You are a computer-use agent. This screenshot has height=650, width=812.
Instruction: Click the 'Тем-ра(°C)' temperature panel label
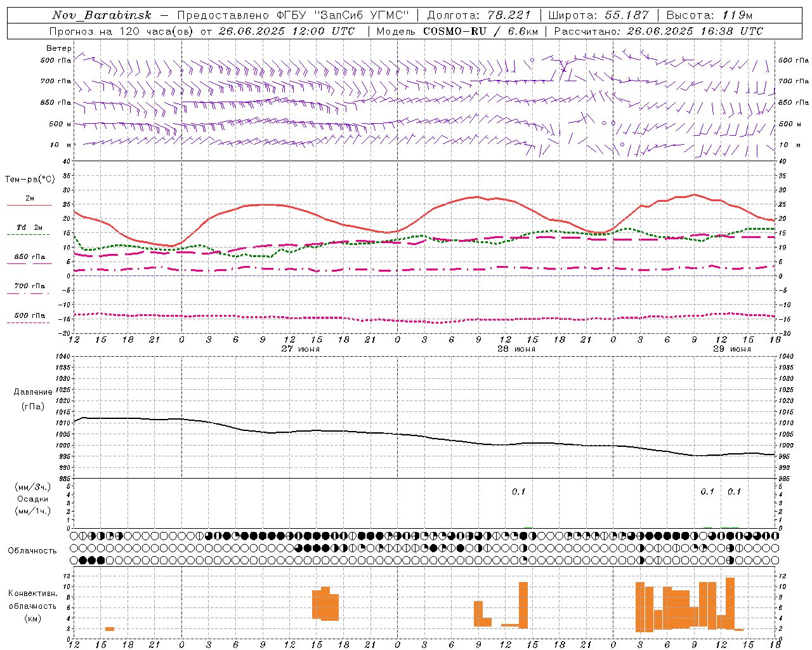coord(30,180)
